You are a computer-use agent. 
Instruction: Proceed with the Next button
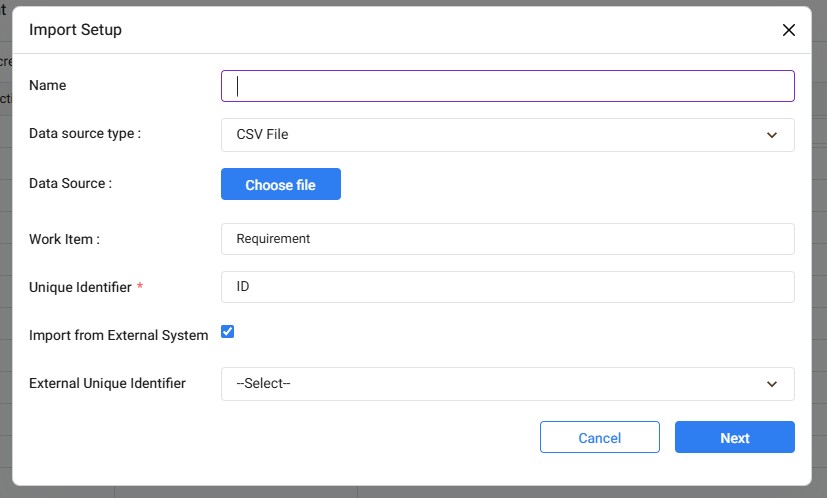tap(734, 438)
